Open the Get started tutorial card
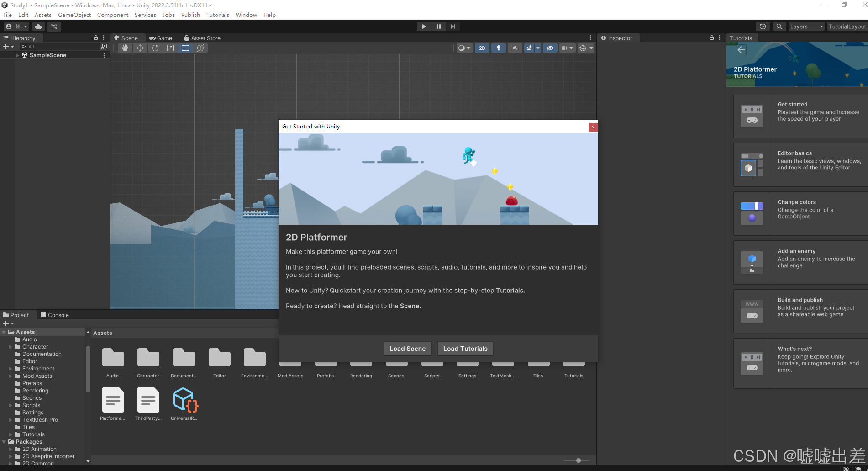 coord(800,116)
